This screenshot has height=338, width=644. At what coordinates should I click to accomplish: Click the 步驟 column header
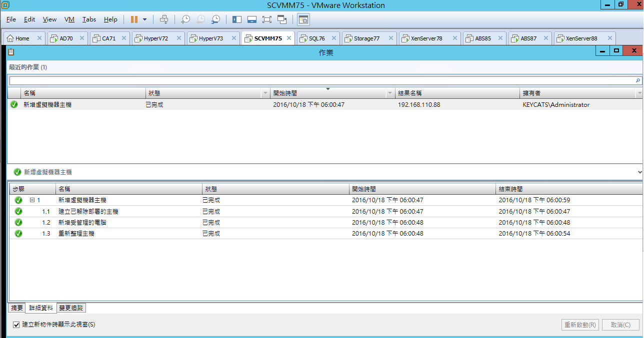(x=32, y=189)
